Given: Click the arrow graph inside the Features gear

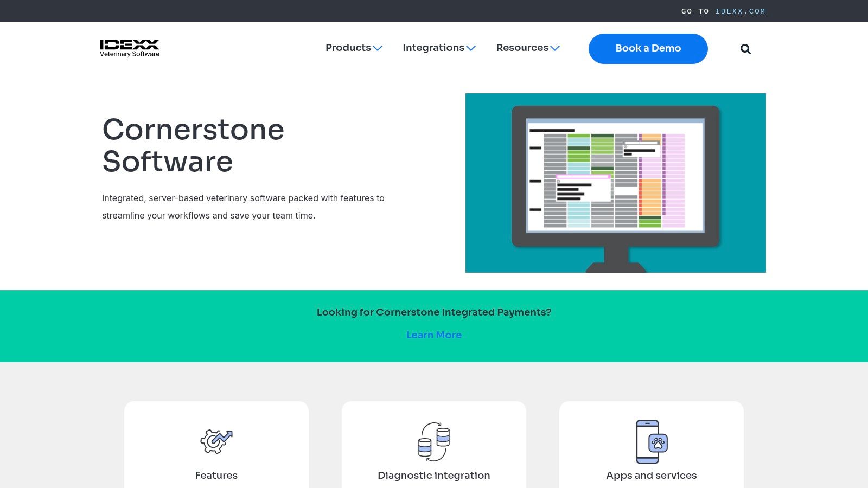Looking at the screenshot, I should pyautogui.click(x=222, y=436).
